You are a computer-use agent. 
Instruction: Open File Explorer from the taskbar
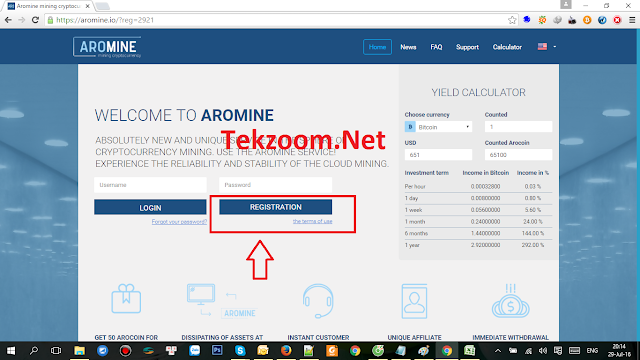click(79, 351)
